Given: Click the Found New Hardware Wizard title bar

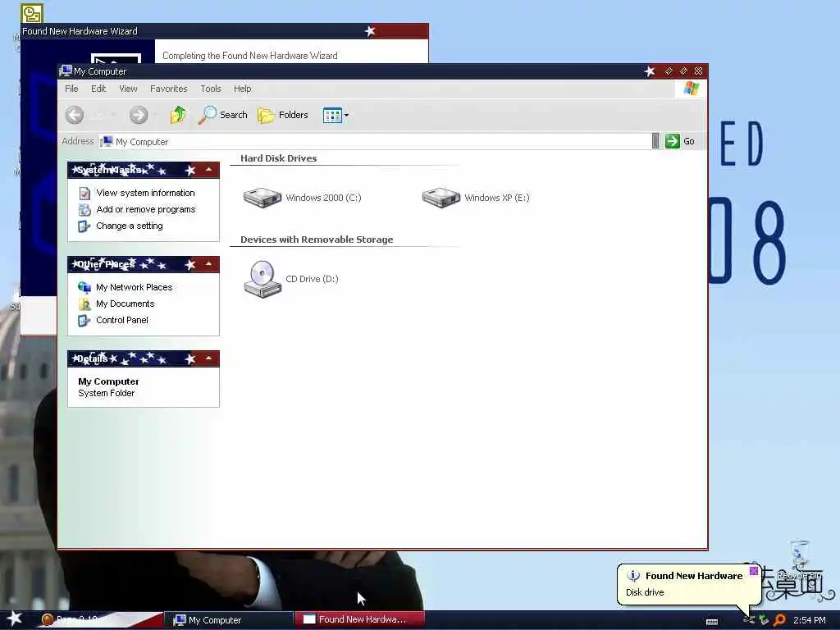Looking at the screenshot, I should 224,31.
